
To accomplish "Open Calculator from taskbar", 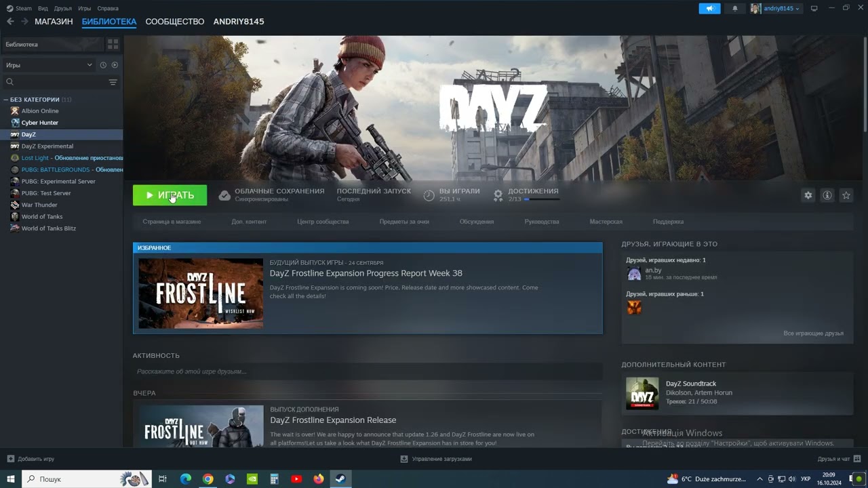I will pyautogui.click(x=274, y=479).
